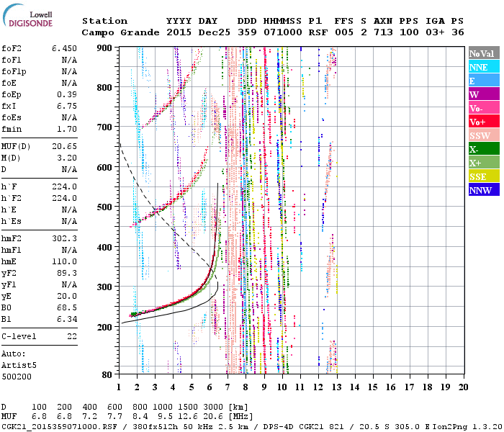
Task: Click the file name CGK21_2015359071000.RSF
Action: (x=59, y=427)
